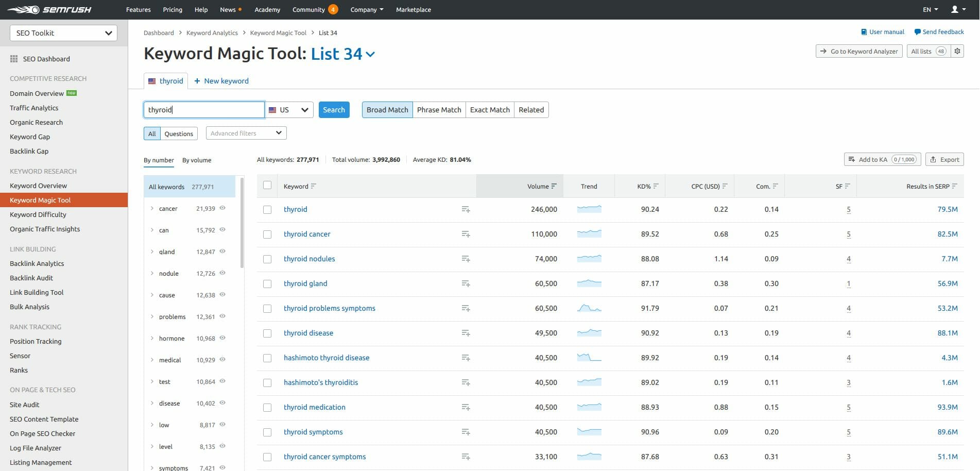The width and height of the screenshot is (980, 471).
Task: Open SERP results 79.5M for thyroid
Action: [948, 209]
